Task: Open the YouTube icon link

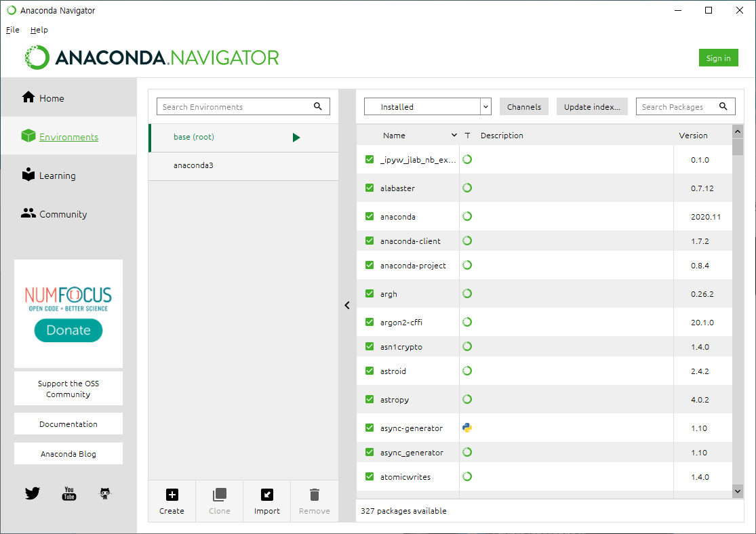Action: 69,493
